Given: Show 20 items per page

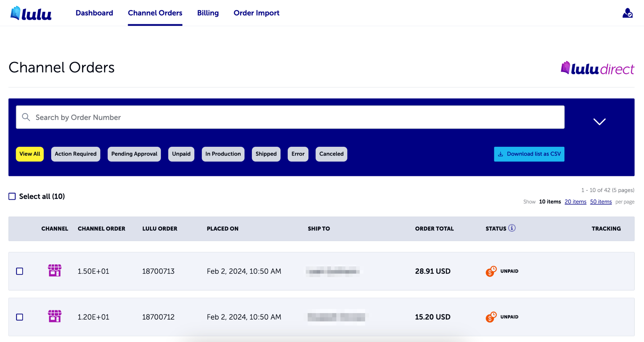Looking at the screenshot, I should point(575,202).
